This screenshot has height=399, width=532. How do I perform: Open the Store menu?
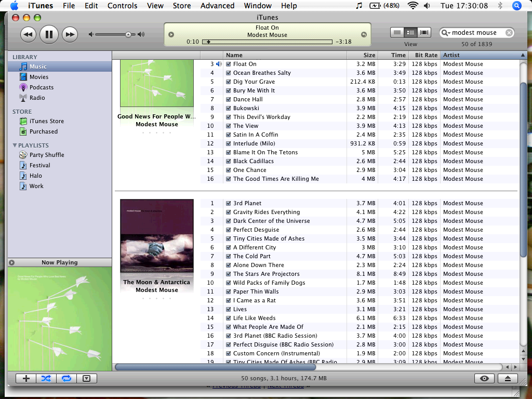tap(182, 6)
